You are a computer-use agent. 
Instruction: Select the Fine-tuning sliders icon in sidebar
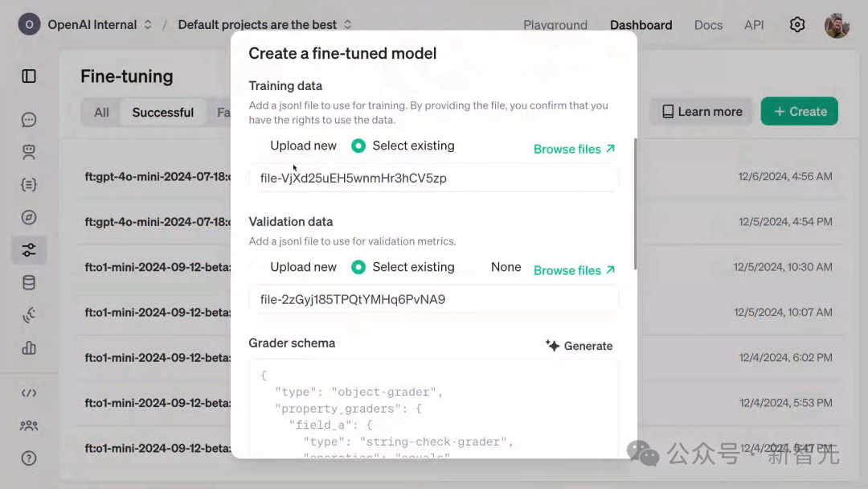(29, 250)
